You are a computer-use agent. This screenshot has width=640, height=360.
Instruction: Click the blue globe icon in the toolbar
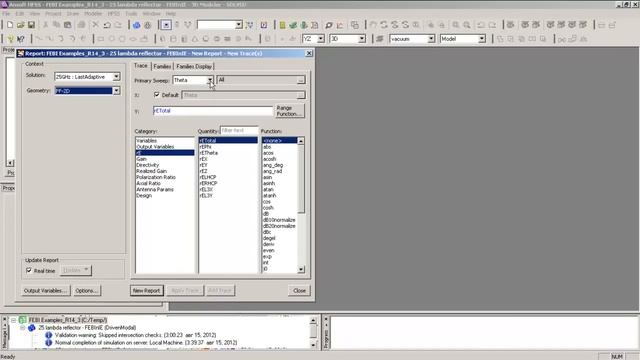point(136,25)
